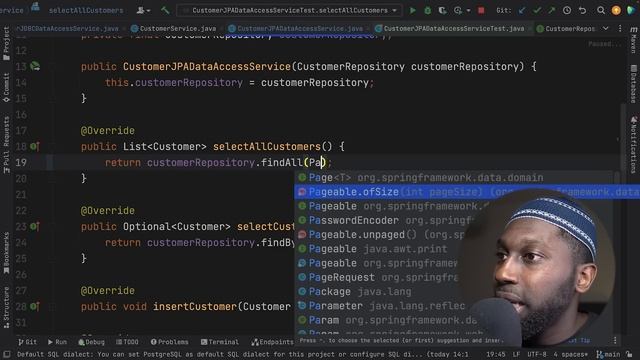The height and width of the screenshot is (360, 640).
Task: Open the Database tool window
Action: (x=633, y=84)
